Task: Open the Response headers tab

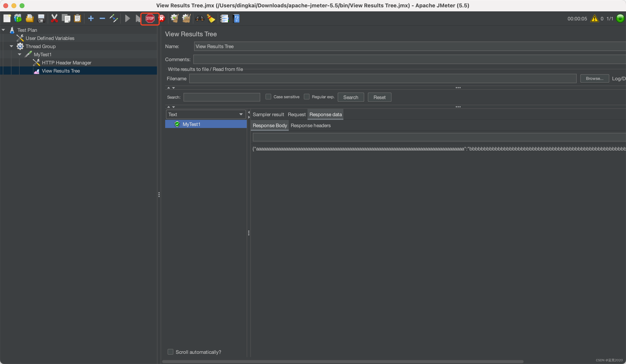Action: (310, 125)
